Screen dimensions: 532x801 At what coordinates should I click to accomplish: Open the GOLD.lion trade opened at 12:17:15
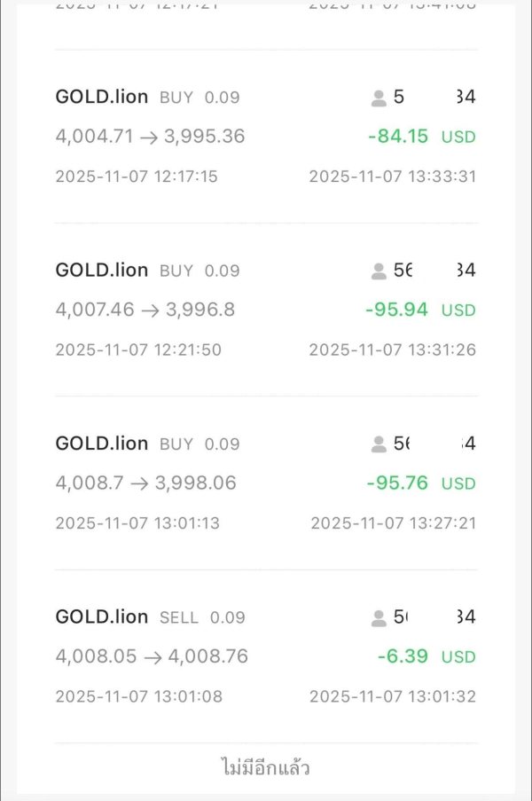(101, 98)
